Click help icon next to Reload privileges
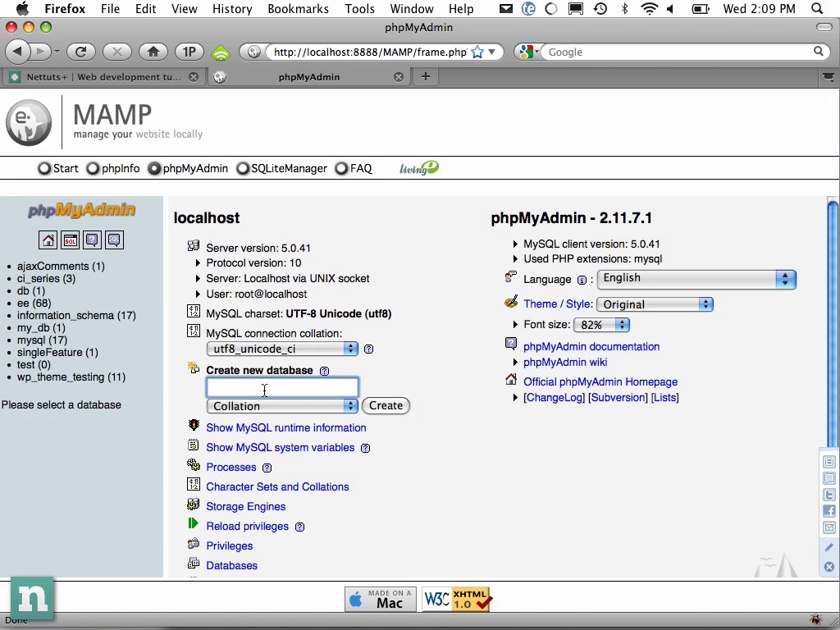840x630 pixels. 300,527
